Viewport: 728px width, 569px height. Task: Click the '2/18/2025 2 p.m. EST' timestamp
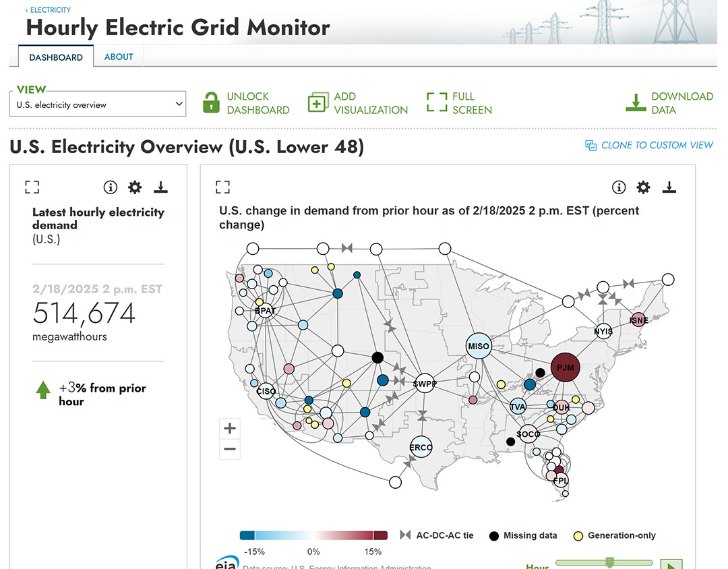coord(98,289)
